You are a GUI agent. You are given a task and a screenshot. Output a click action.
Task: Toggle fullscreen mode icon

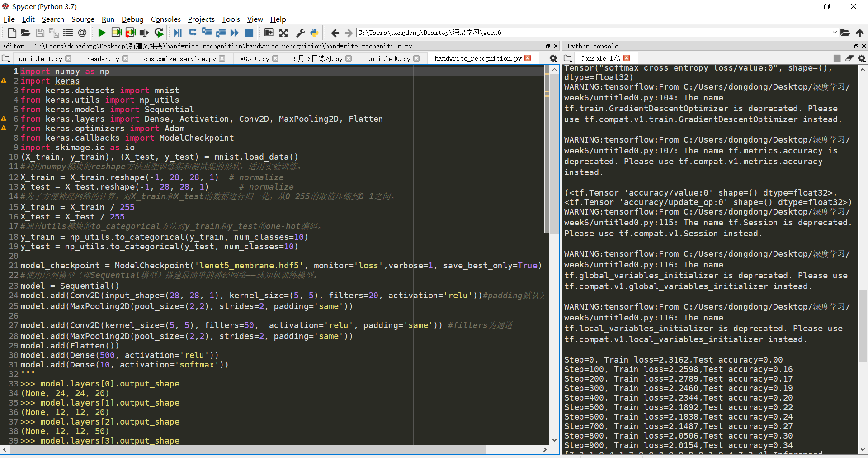click(x=283, y=33)
